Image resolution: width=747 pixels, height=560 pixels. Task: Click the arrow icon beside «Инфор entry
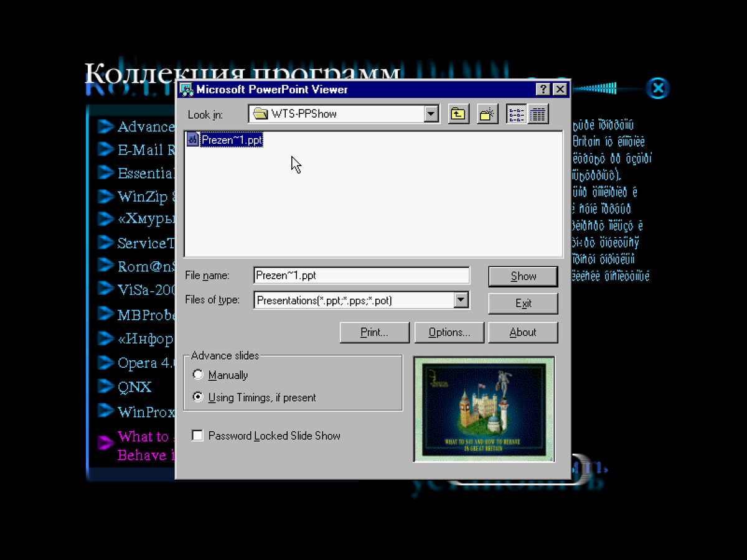(105, 339)
